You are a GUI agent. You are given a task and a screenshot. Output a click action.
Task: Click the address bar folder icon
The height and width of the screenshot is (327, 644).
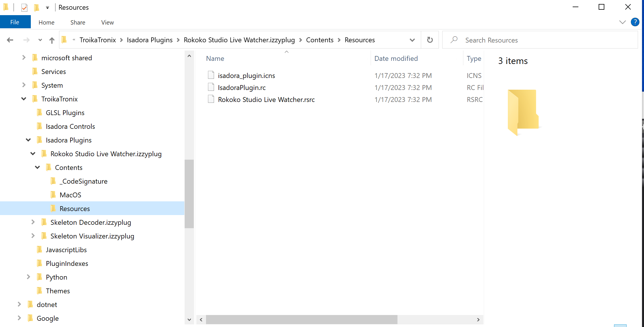[64, 40]
